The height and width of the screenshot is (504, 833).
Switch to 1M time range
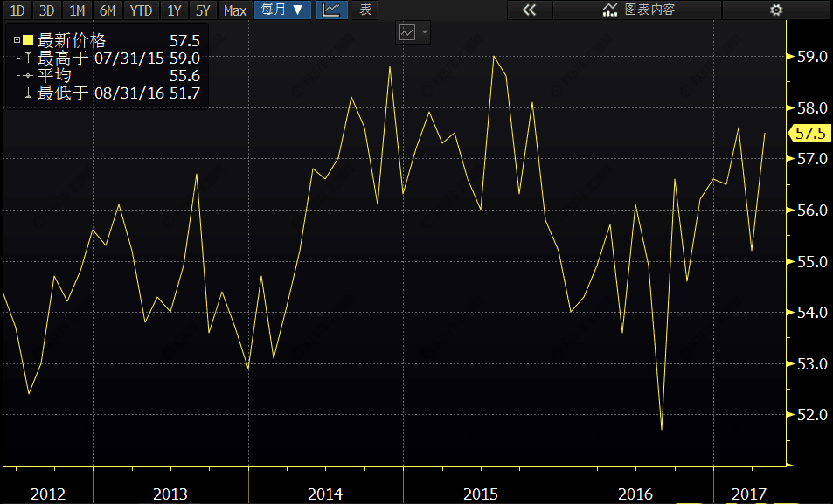click(77, 10)
